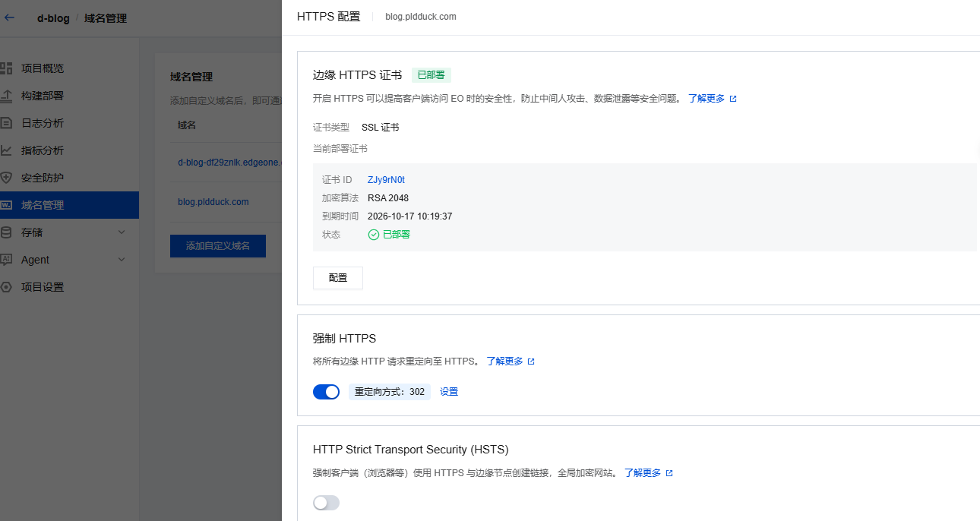Screen dimensions: 980x521
Task: Click the 添加自定义域名 button
Action: click(218, 246)
